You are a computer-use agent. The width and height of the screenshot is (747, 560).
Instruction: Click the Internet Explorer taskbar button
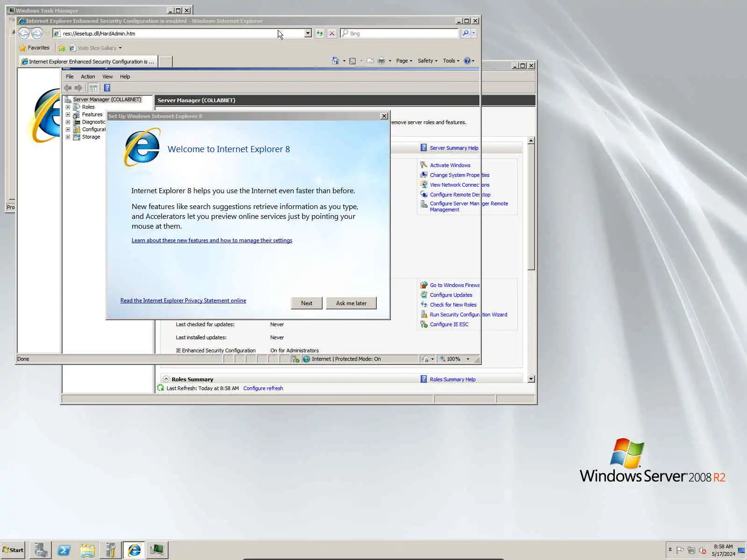[134, 550]
